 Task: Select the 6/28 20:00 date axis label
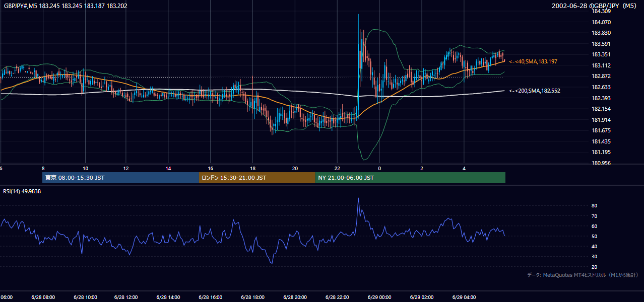click(294, 297)
